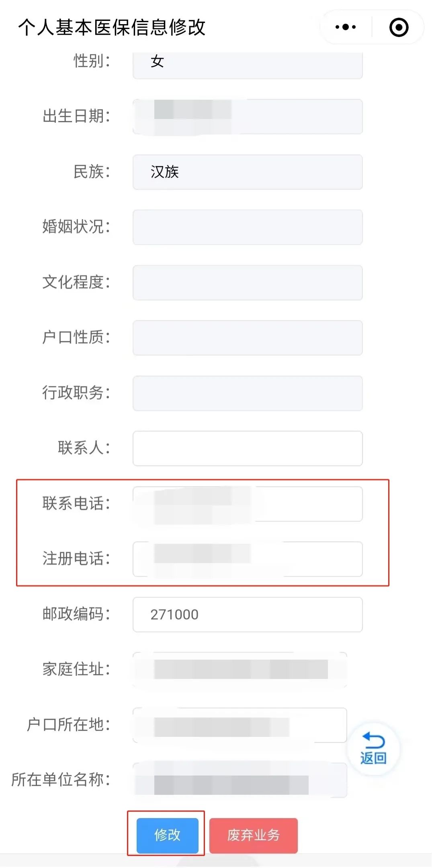The height and width of the screenshot is (868, 432).
Task: Click the 个人基本医保信息修改 page title
Action: point(112,27)
